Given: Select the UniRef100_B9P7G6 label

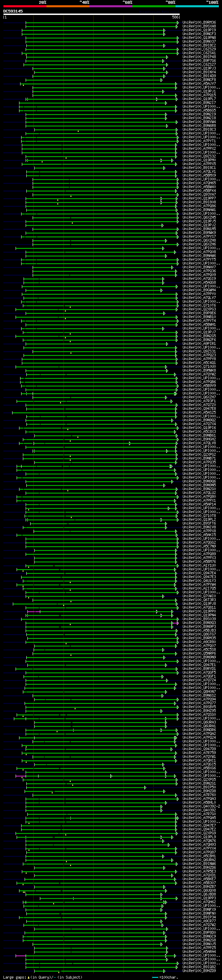Looking at the screenshot, I should pos(199,60).
